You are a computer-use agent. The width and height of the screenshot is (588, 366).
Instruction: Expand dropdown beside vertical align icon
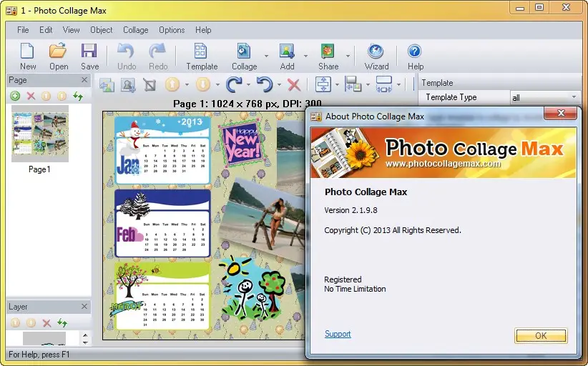pyautogui.click(x=337, y=84)
